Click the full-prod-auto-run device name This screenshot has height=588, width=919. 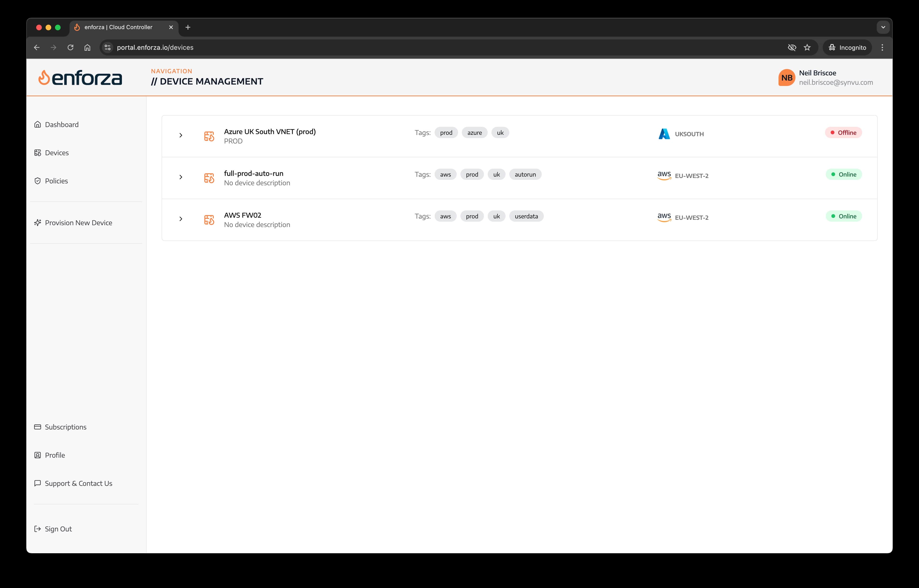pos(254,173)
